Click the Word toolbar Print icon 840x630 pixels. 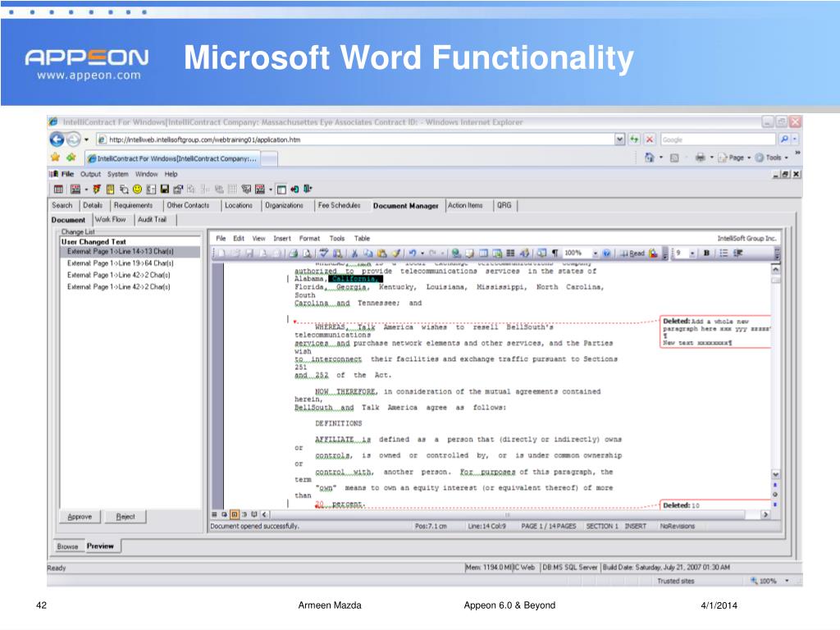coord(294,253)
